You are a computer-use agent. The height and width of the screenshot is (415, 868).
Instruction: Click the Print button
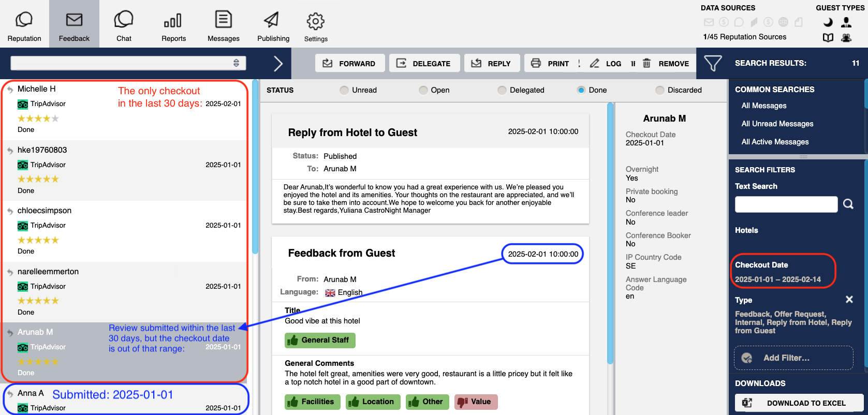pyautogui.click(x=550, y=63)
